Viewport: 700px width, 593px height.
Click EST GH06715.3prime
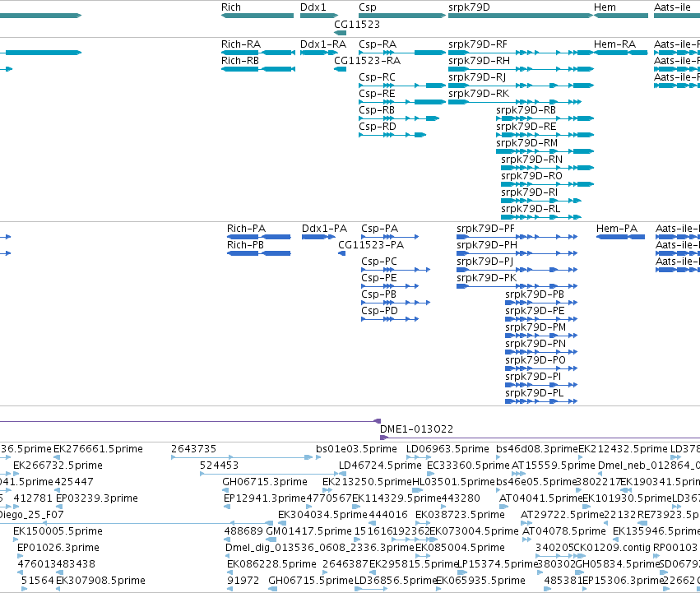(265, 482)
